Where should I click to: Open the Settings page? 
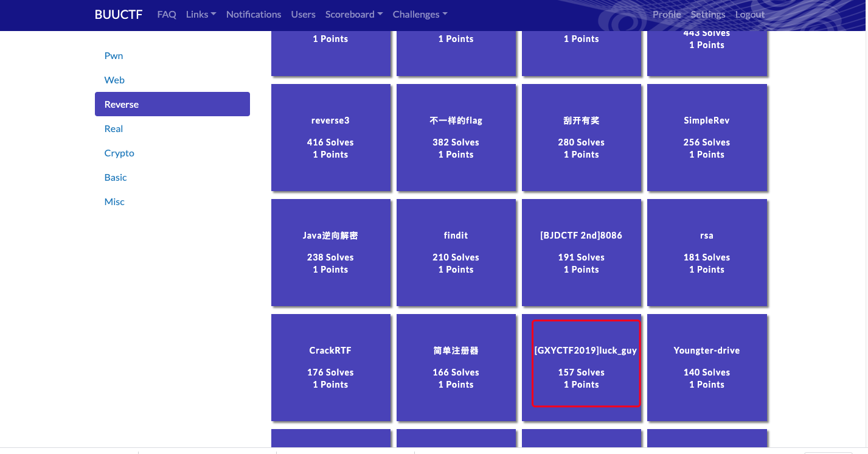(707, 14)
